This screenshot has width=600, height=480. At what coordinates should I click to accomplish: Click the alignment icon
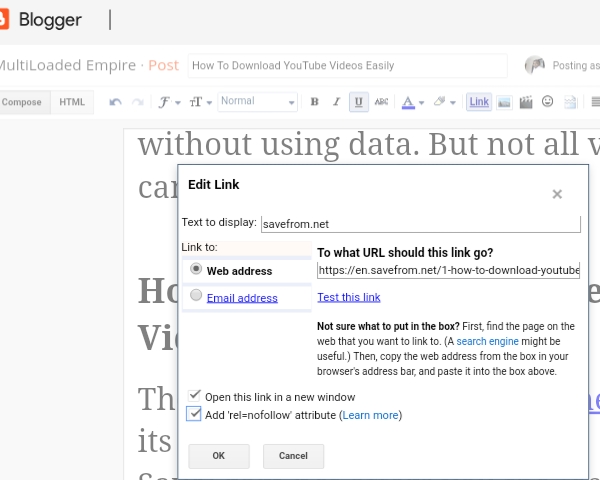click(595, 102)
